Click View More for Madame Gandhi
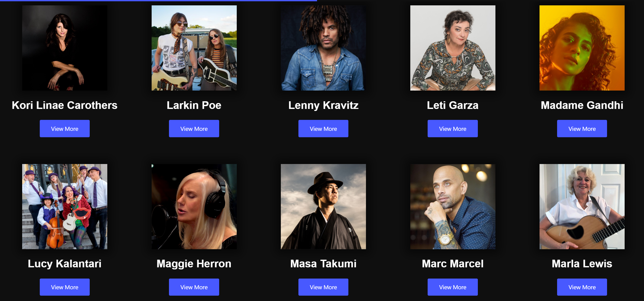644x301 pixels. [582, 129]
